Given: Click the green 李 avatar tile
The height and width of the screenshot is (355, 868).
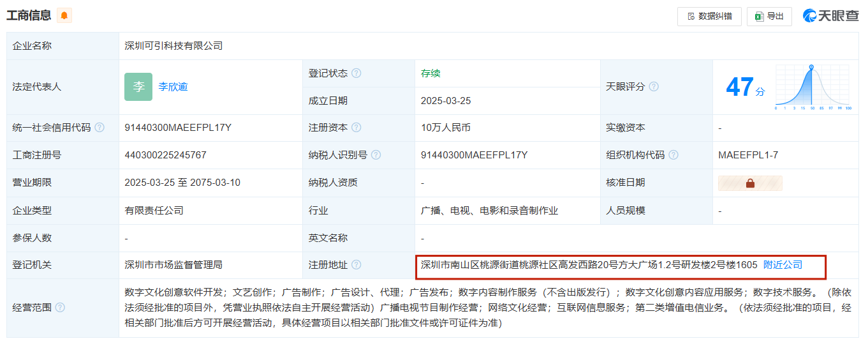Looking at the screenshot, I should pyautogui.click(x=138, y=87).
